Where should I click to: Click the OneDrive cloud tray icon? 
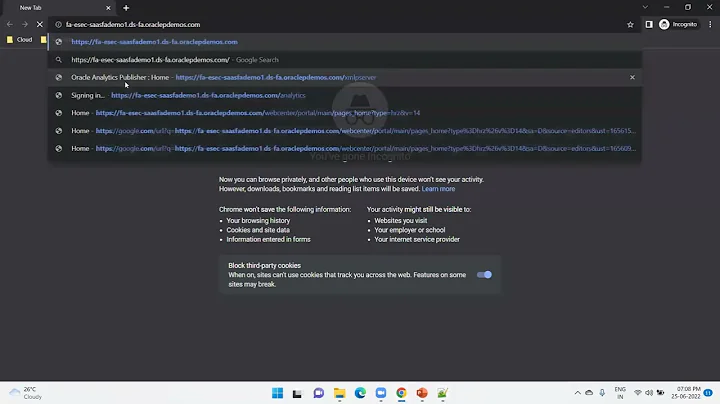589,393
